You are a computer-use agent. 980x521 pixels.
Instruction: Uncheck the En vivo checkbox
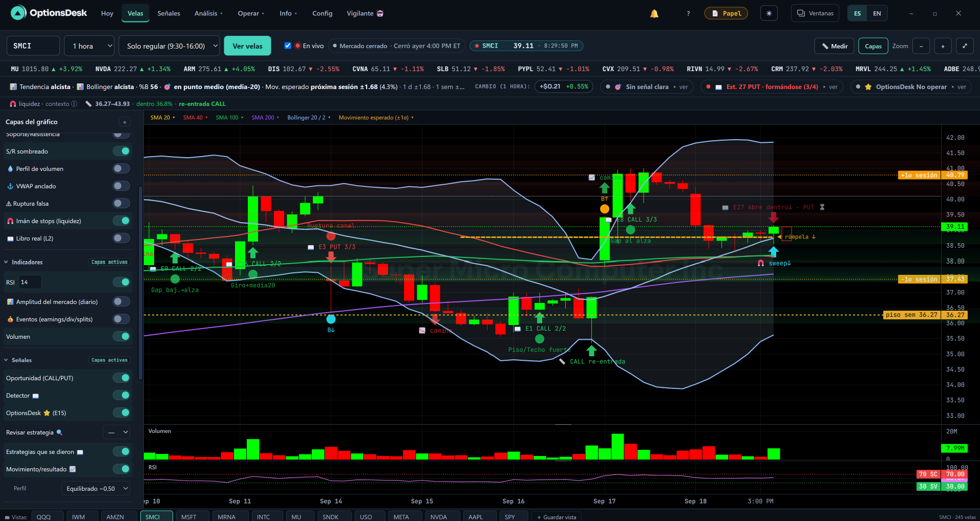[x=288, y=46]
